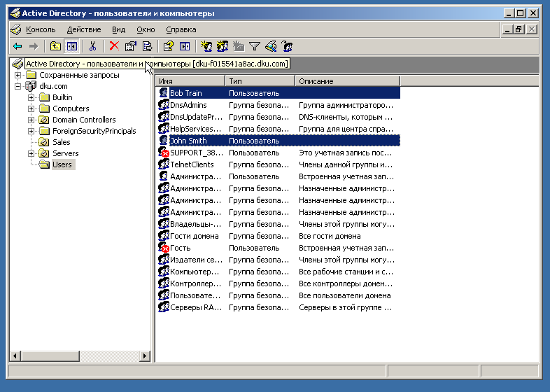Click the Sales organizational unit folder icon

click(44, 142)
